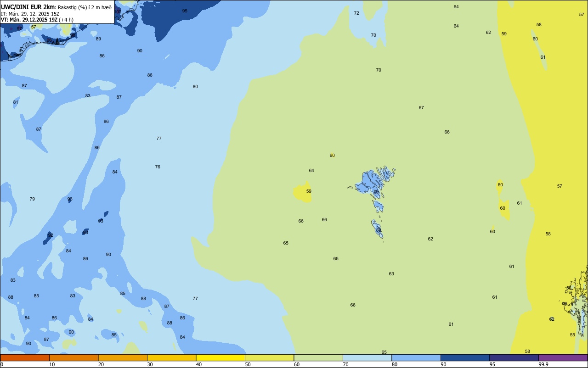Viewport: 588px width, 368px height.
Task: Click the light green 60–70 legend swatch
Action: (318, 357)
